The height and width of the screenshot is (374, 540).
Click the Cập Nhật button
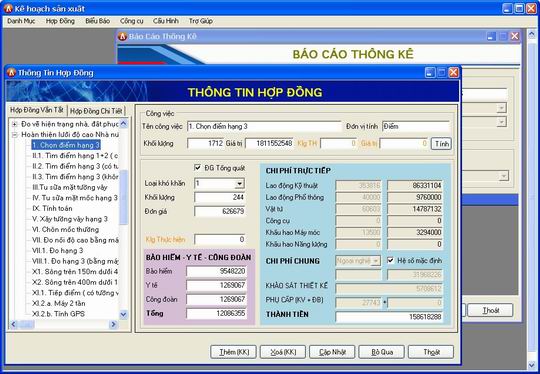coord(332,352)
